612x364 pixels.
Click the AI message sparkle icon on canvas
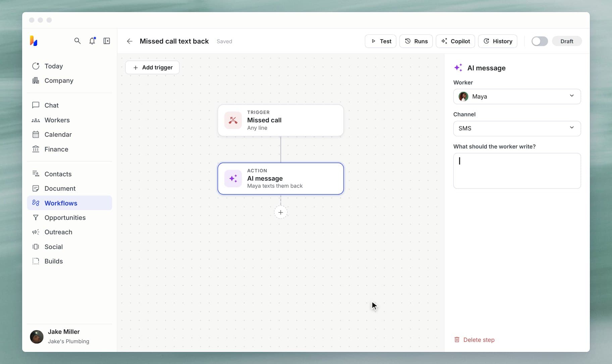233,178
